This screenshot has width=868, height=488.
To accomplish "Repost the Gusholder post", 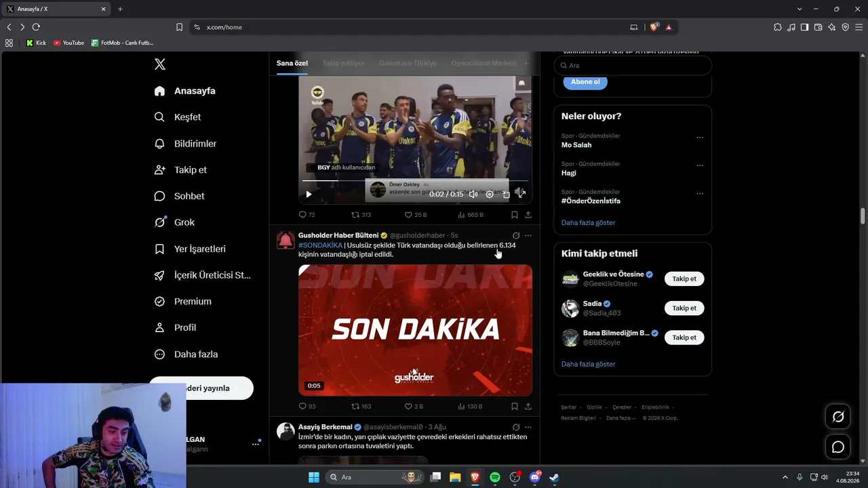I will [x=361, y=407].
